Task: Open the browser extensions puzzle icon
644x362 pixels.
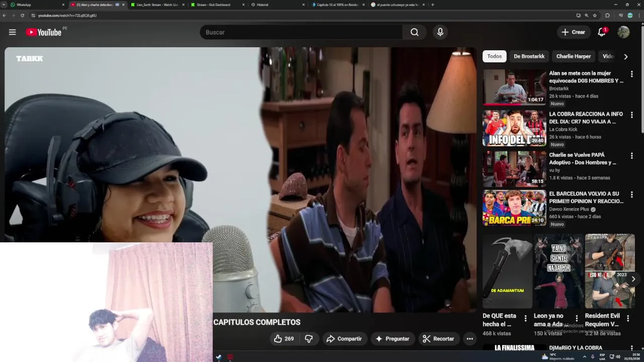Action: click(x=607, y=16)
